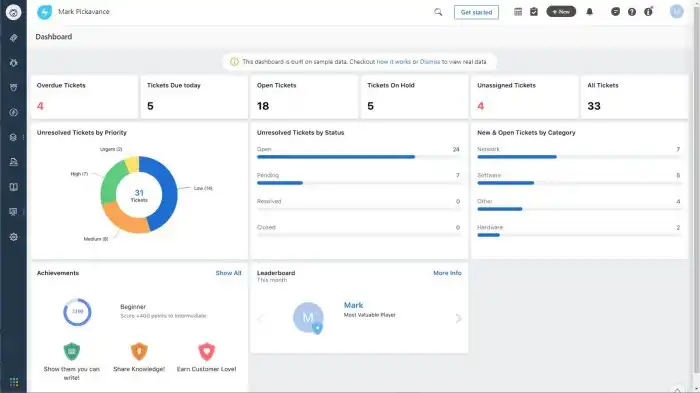The height and width of the screenshot is (393, 700).
Task: Open the Overdue Tickets card
Action: (x=84, y=97)
